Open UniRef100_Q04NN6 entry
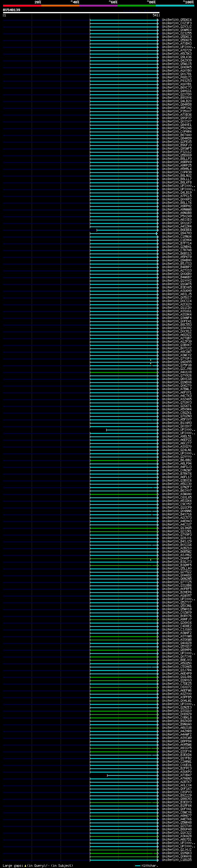Image resolution: width=197 pixels, height=868 pixels. click(177, 511)
